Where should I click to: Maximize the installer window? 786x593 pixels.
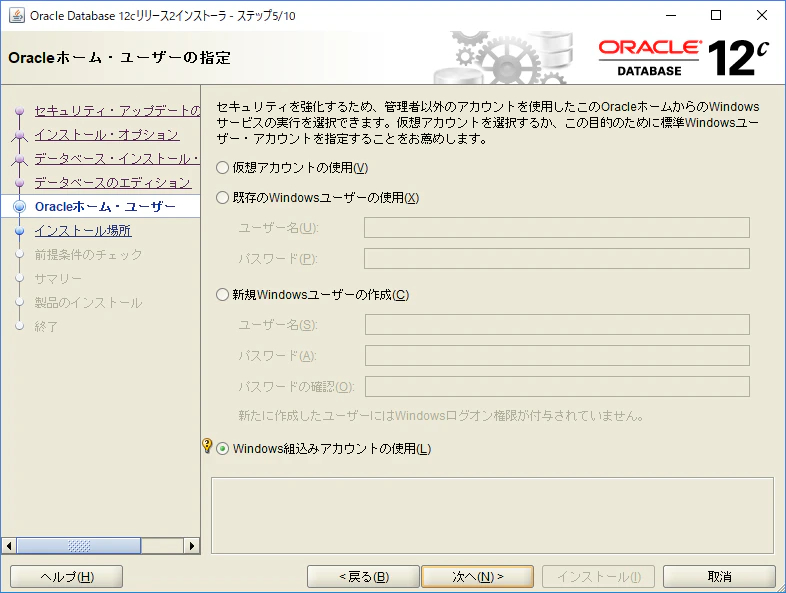[716, 16]
